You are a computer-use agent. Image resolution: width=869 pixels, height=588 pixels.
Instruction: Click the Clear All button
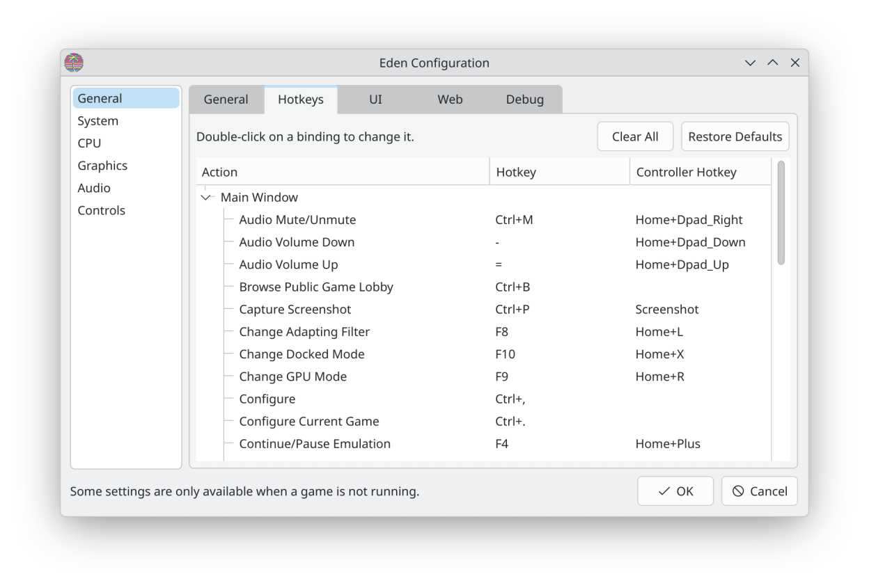[x=635, y=137]
